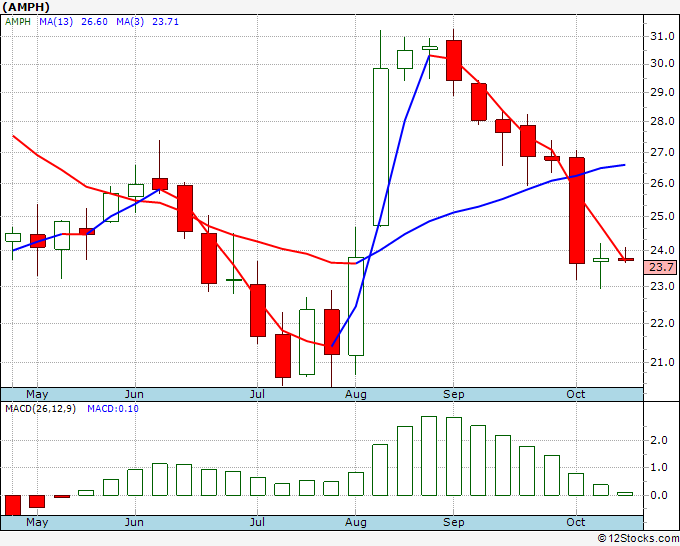
Task: Click the first red MACD bar in May
Action: tap(13, 505)
